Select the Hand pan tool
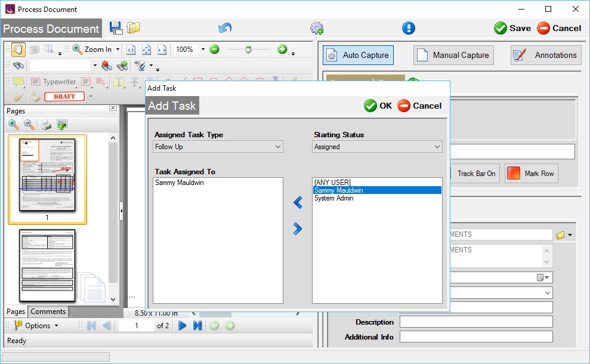The height and width of the screenshot is (364, 590). click(x=18, y=50)
